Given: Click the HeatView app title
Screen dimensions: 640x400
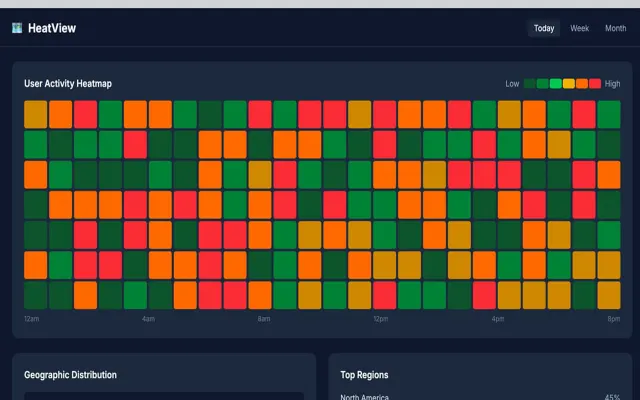Looking at the screenshot, I should coord(52,28).
